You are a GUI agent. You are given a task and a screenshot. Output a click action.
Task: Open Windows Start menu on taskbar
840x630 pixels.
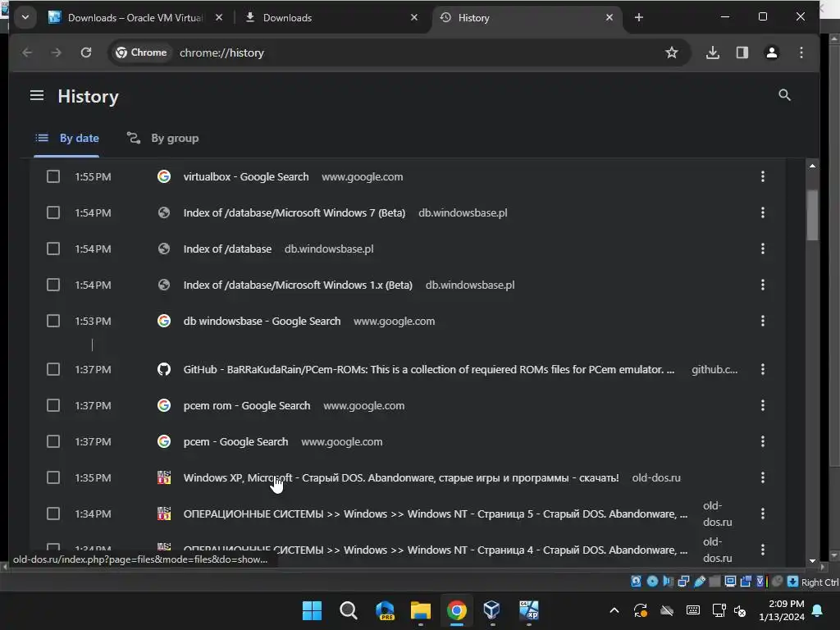click(x=312, y=610)
